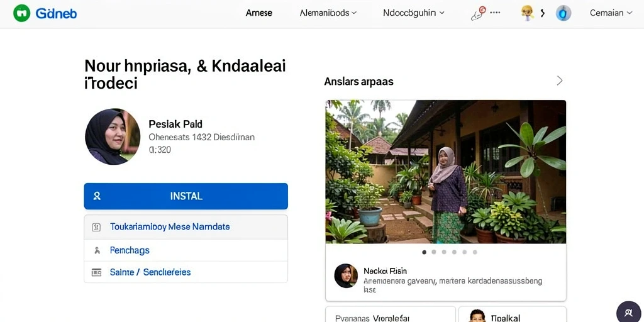Expand the Alemanibods dropdown menu
This screenshot has height=322, width=644.
coord(328,13)
